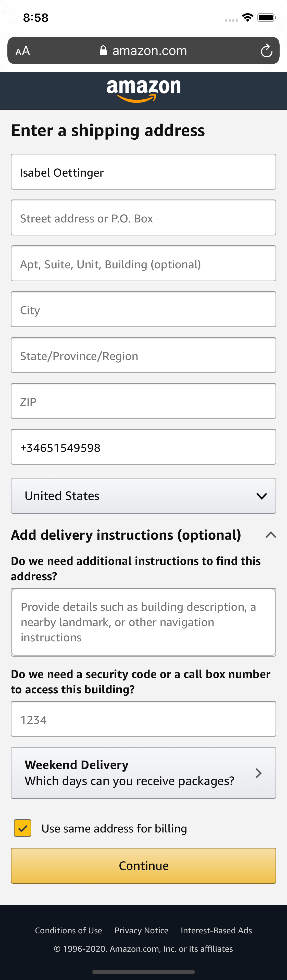Click the ZIP code field
287x980 pixels.
[x=143, y=401]
